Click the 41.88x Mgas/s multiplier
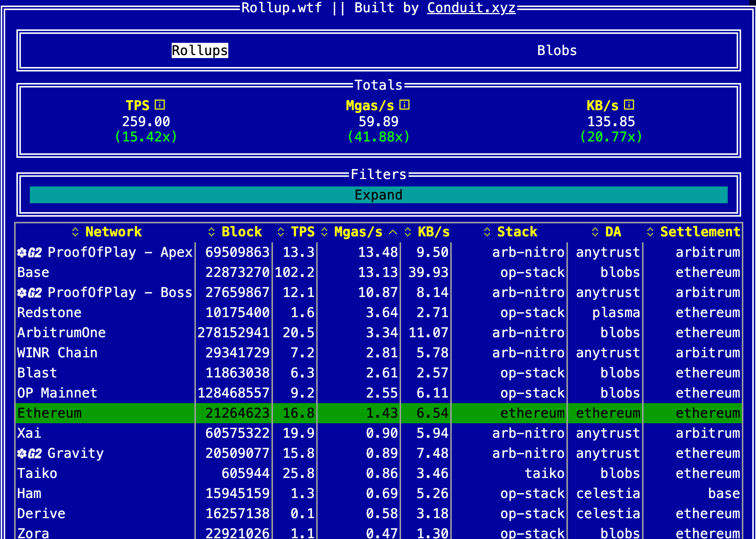The height and width of the screenshot is (539, 756). pyautogui.click(x=378, y=137)
